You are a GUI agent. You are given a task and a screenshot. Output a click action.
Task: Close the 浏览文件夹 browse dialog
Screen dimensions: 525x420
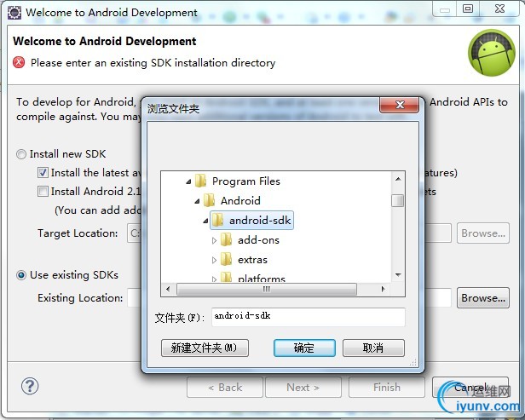(x=399, y=105)
